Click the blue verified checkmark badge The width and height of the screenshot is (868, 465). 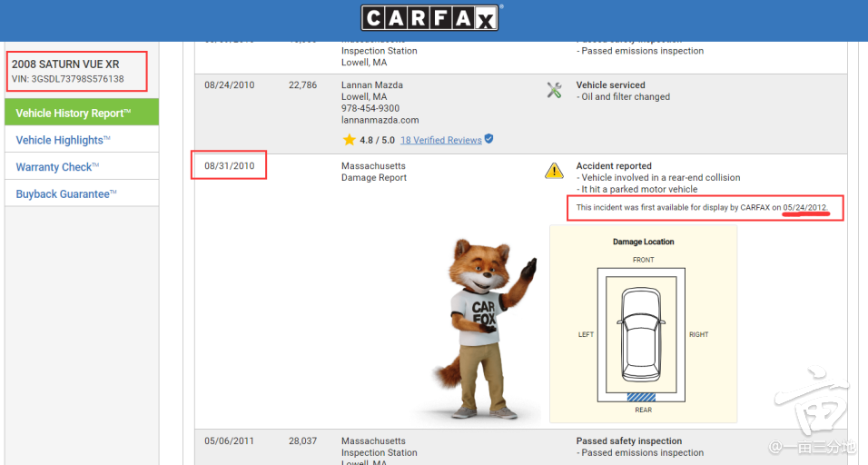pos(489,139)
